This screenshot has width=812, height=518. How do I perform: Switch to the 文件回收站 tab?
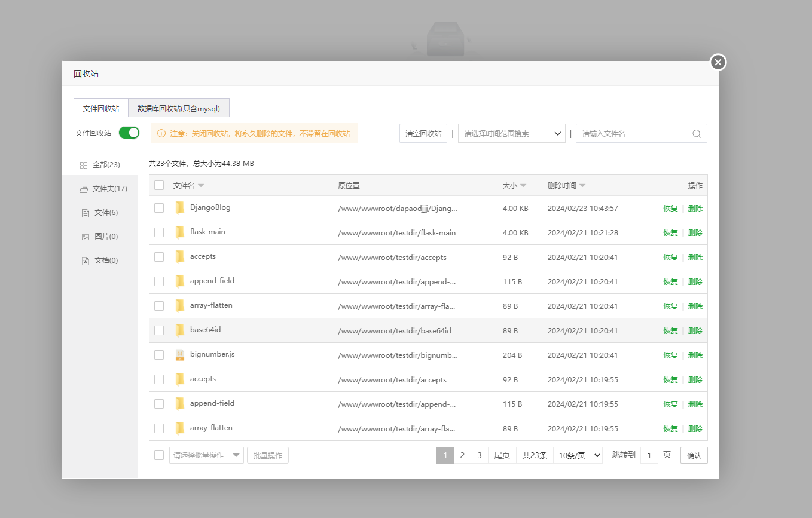coord(101,108)
